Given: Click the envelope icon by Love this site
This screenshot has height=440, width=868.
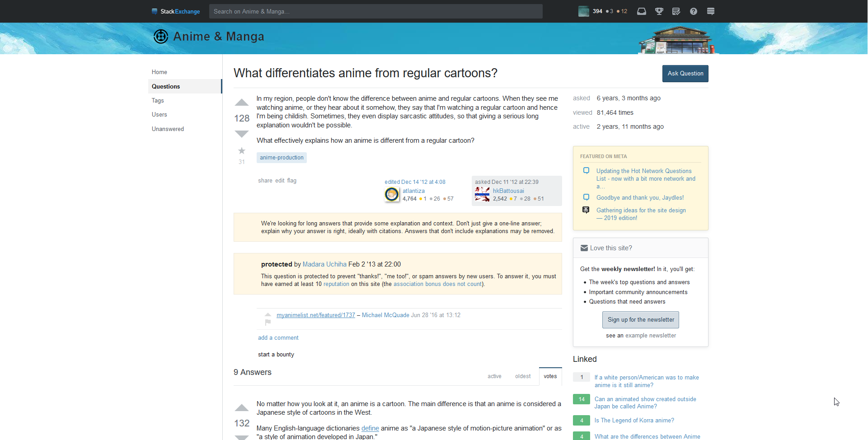Looking at the screenshot, I should pyautogui.click(x=584, y=248).
